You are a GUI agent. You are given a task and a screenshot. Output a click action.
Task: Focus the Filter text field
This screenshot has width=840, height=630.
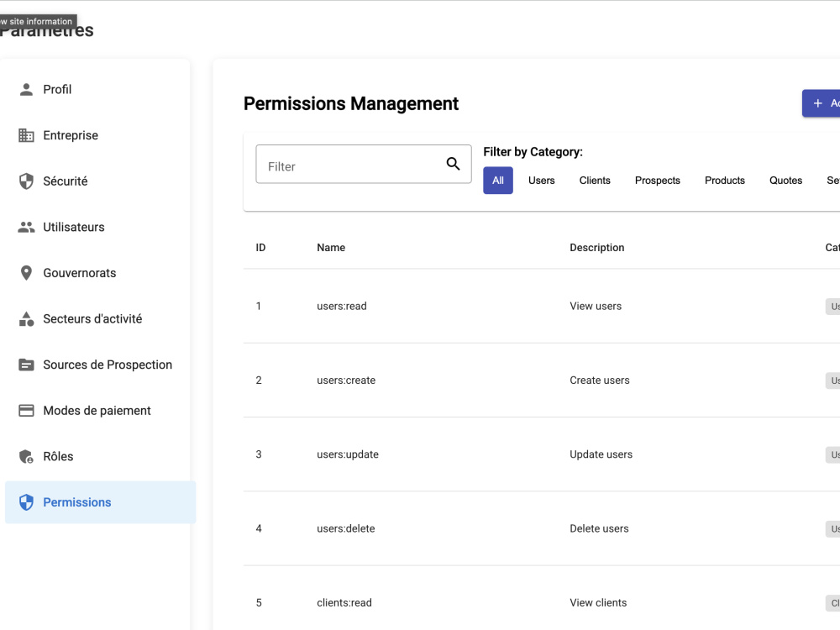364,164
